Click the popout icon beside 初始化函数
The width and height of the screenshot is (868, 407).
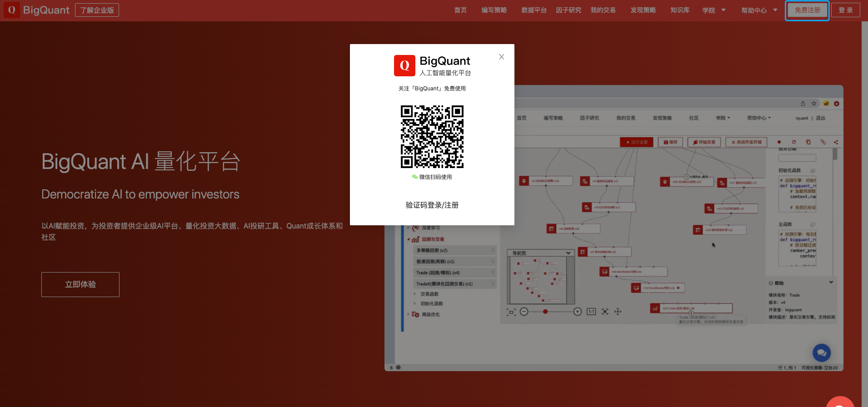[813, 170]
